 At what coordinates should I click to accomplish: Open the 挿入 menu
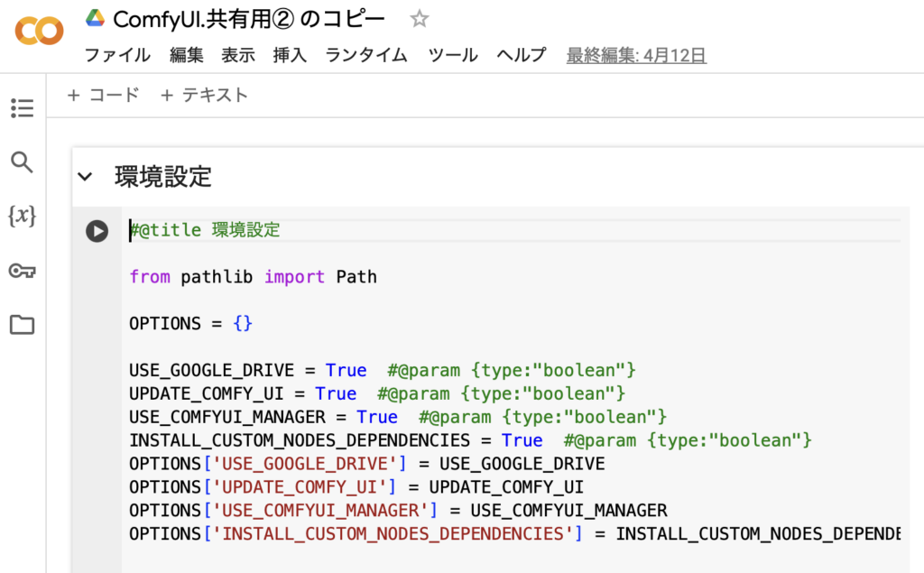(x=290, y=55)
